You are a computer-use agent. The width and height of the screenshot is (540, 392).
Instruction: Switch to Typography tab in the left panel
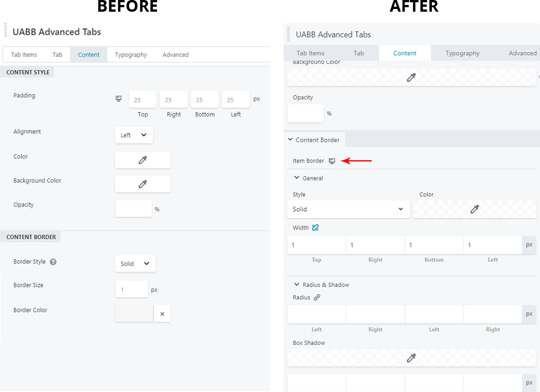130,55
